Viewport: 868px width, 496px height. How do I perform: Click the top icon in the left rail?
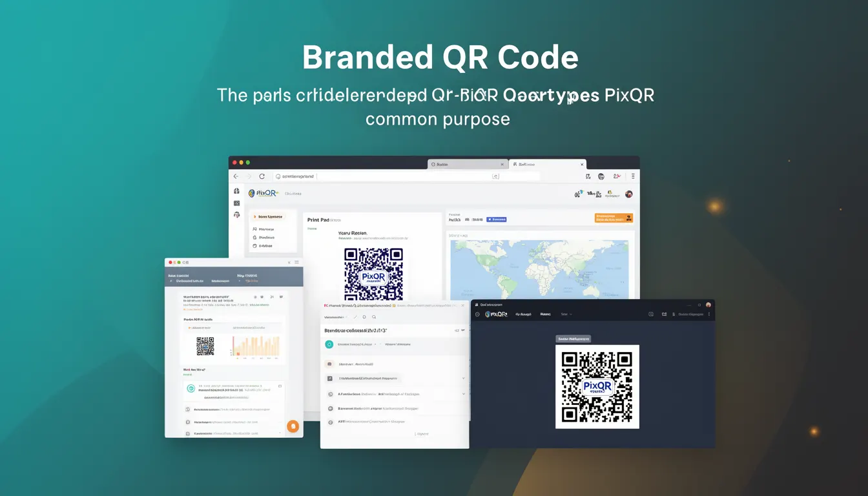tap(236, 191)
